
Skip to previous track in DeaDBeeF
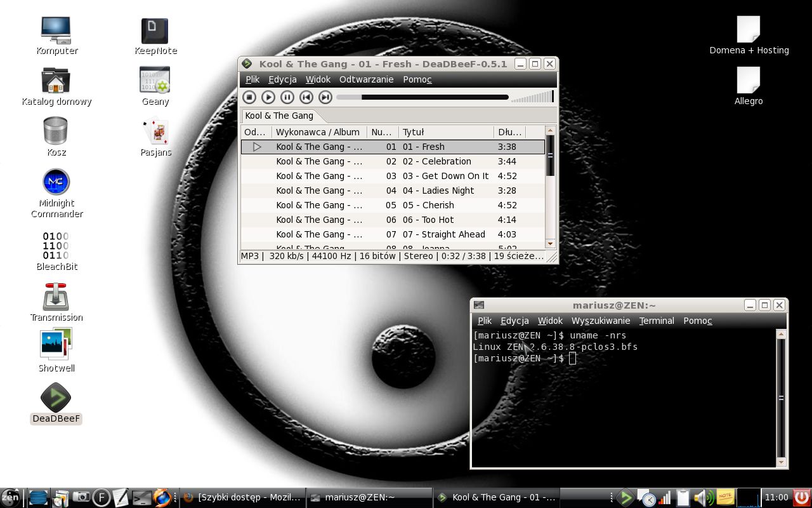pos(306,97)
